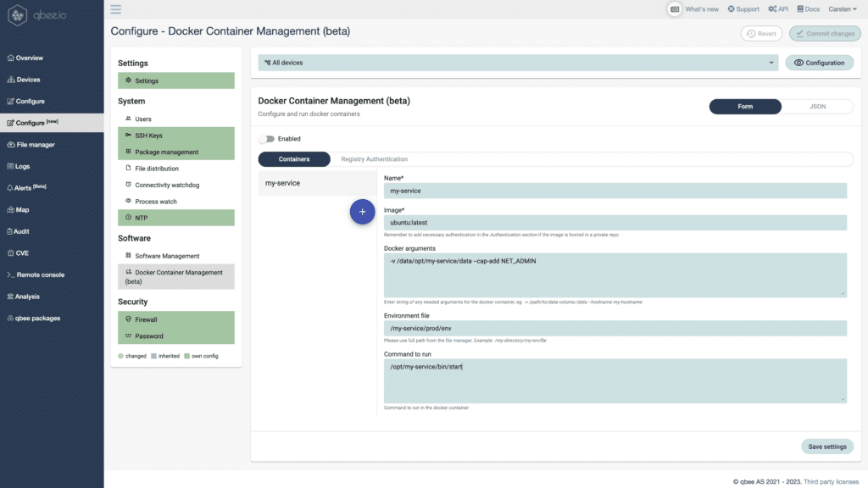The width and height of the screenshot is (868, 488).
Task: Open the Map sidebar item
Action: pyautogui.click(x=23, y=209)
